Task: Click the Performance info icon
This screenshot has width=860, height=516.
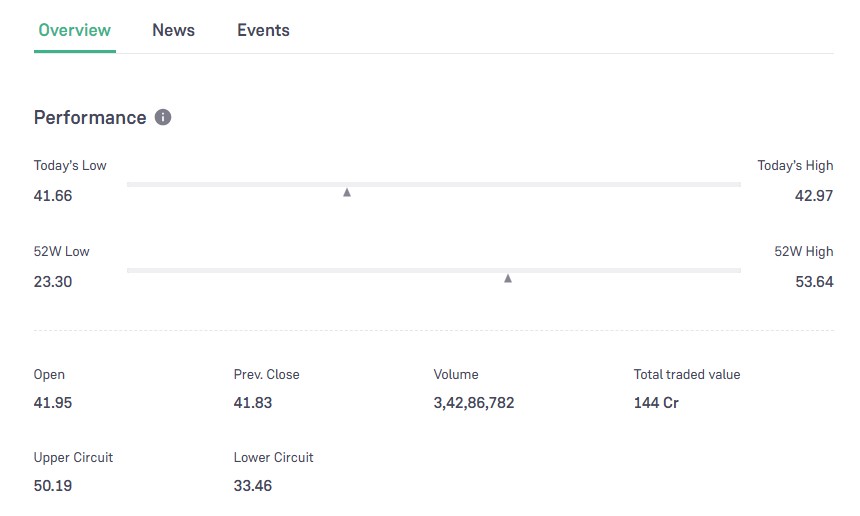Action: click(x=163, y=117)
